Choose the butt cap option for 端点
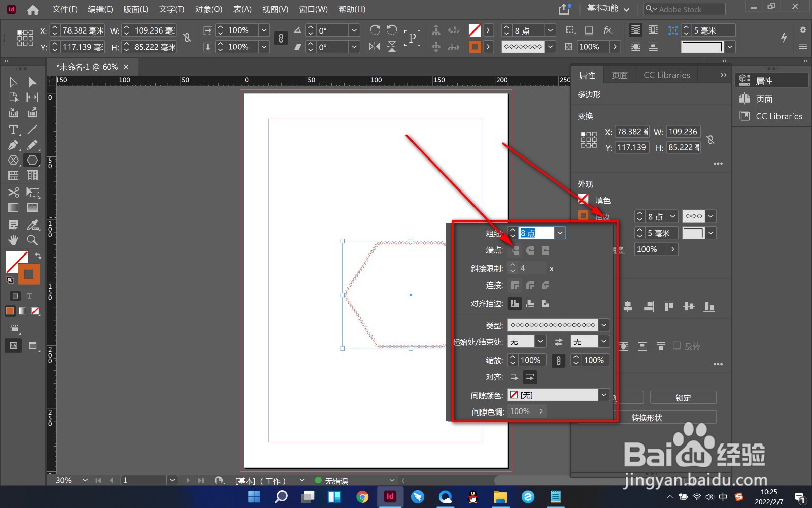Image resolution: width=812 pixels, height=508 pixels. [x=515, y=250]
